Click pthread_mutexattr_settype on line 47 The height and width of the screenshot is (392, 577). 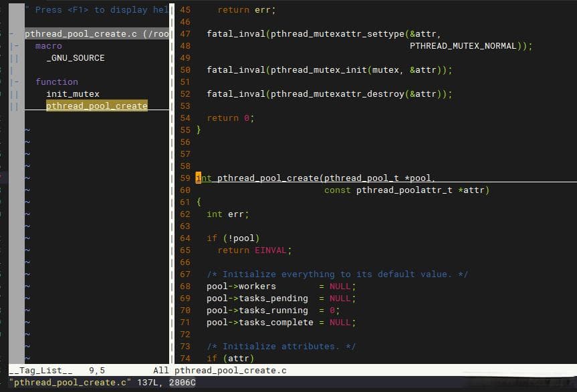click(338, 34)
